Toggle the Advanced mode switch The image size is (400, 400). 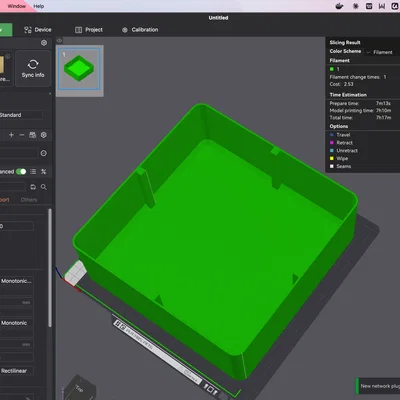[21, 172]
